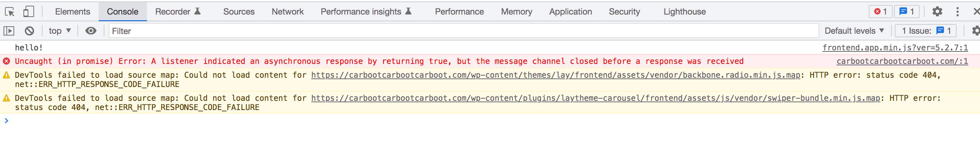The width and height of the screenshot is (980, 142).
Task: Open the Lighthouse tab
Action: [x=685, y=12]
